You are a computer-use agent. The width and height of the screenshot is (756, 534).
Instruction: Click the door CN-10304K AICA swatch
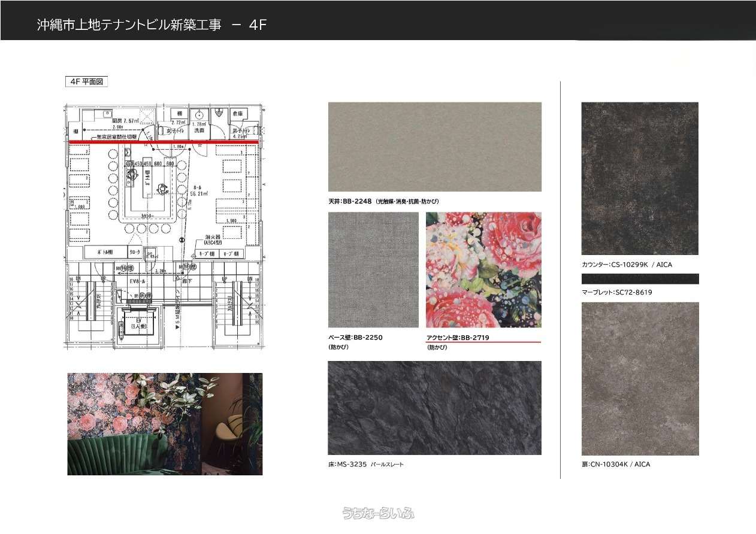click(x=640, y=378)
